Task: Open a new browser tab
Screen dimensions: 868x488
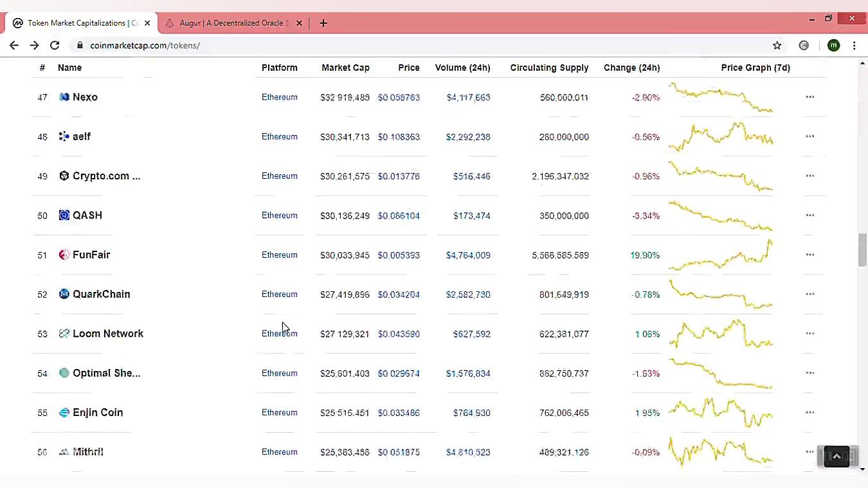Action: pos(323,23)
